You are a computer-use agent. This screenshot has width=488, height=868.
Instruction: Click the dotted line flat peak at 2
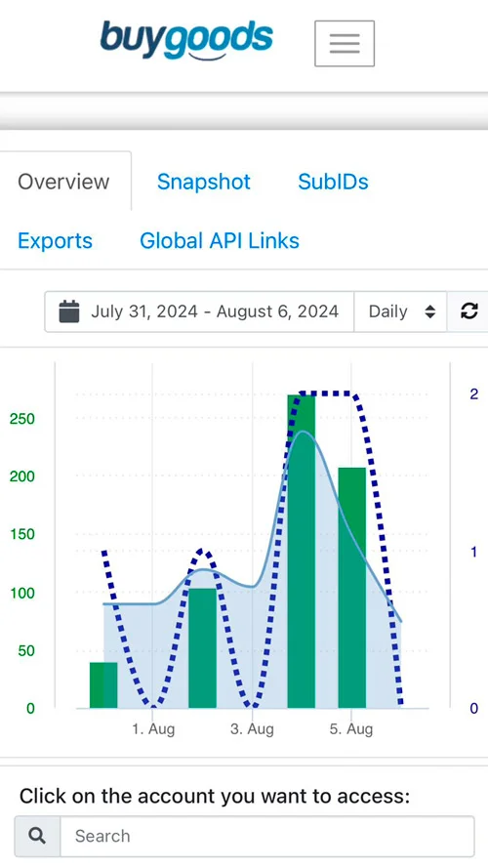(326, 393)
